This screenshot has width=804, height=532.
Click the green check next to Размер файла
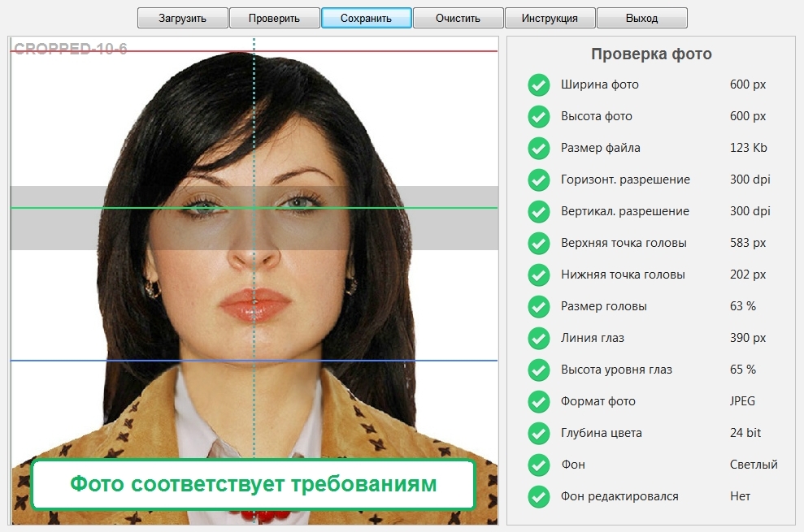pos(539,148)
